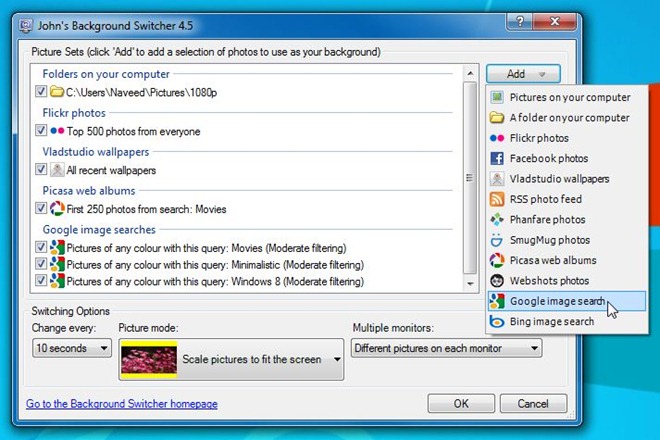Screen dimensions: 660x440
Task: Uncheck Top 500 photos from everyone
Action: tap(41, 131)
